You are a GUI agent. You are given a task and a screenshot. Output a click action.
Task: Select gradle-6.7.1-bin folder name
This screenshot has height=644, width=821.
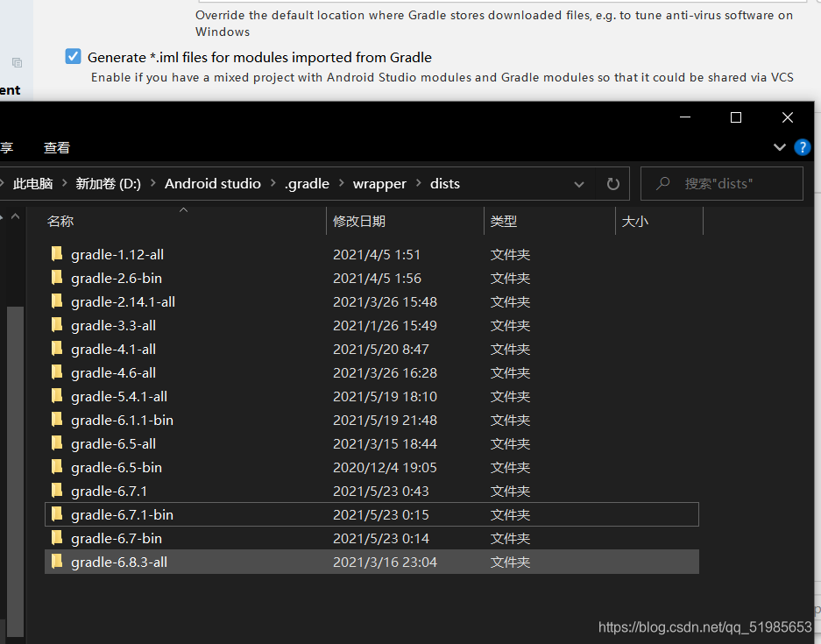pyautogui.click(x=122, y=514)
